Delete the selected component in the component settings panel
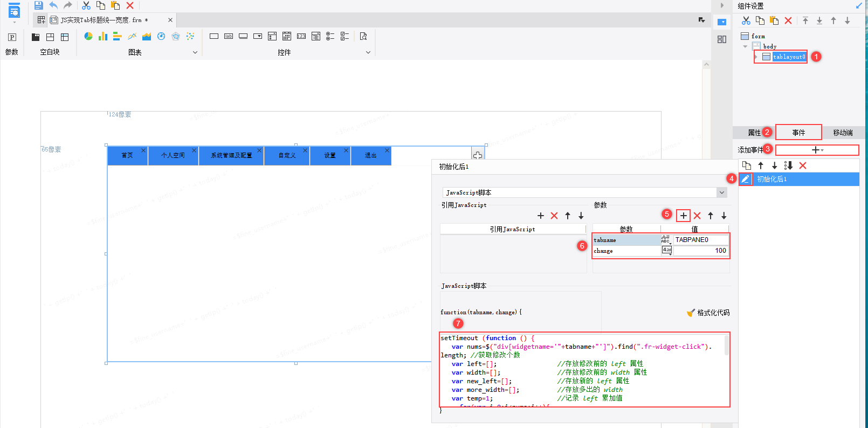Screen dimensions: 868x428 788,20
